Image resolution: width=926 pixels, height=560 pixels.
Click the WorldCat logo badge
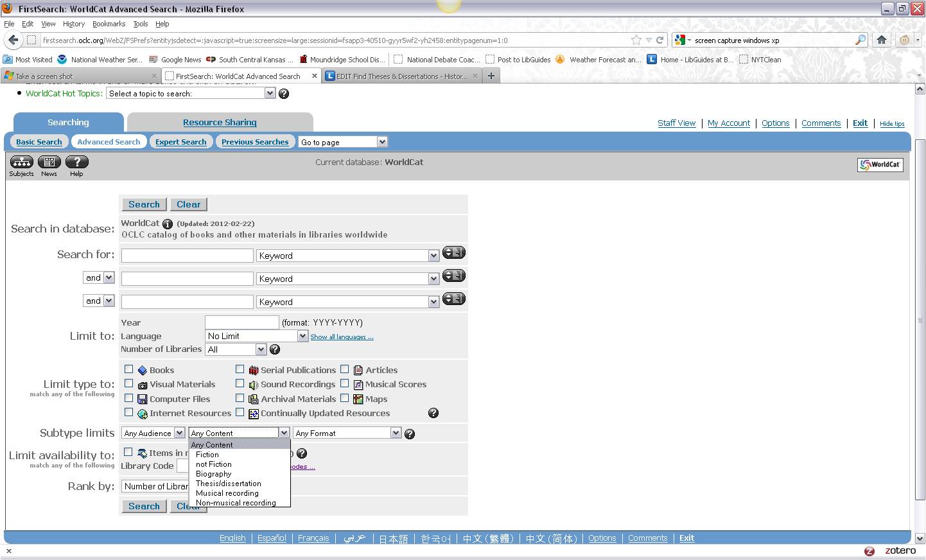coord(880,164)
